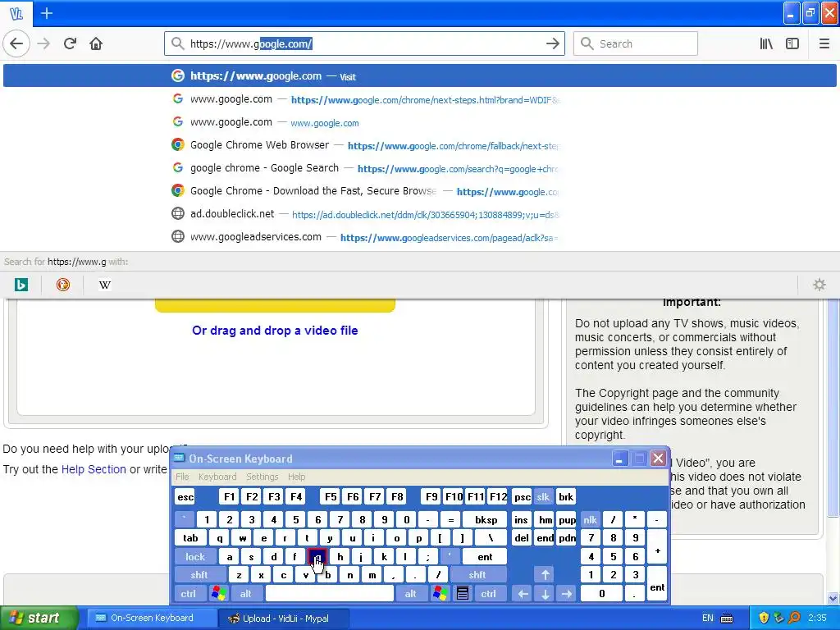The width and height of the screenshot is (840, 630).
Task: Toggle the left alt key
Action: point(246,594)
